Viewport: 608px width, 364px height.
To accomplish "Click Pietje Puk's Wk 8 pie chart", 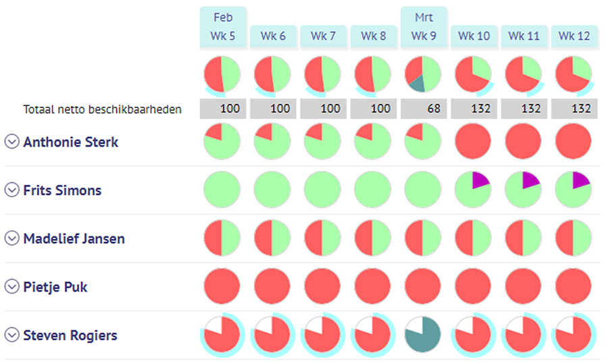I will 373,287.
